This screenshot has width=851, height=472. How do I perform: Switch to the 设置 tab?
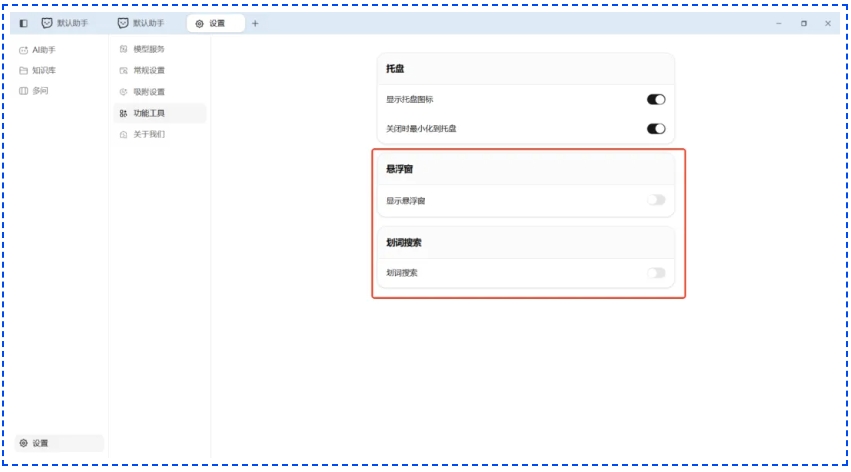[215, 23]
